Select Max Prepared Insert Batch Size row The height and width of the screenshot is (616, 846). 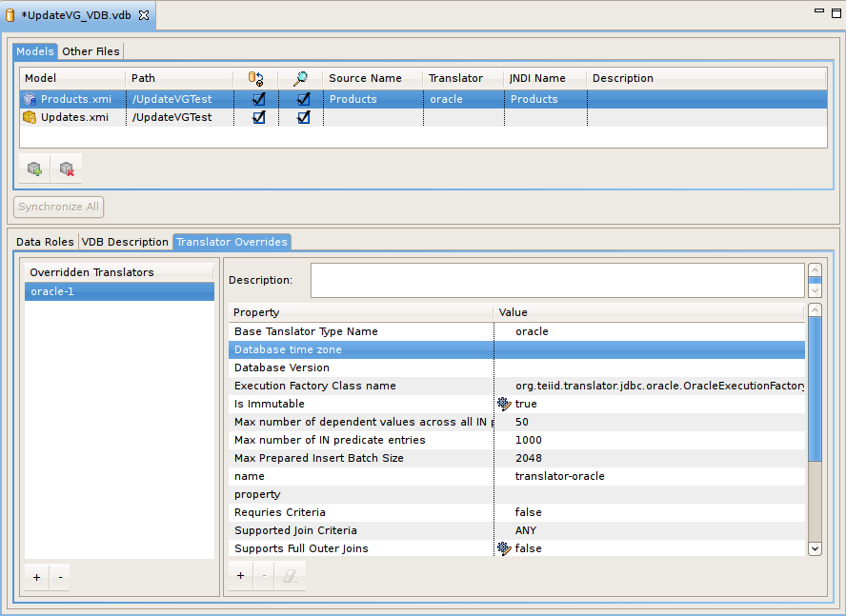[516, 458]
